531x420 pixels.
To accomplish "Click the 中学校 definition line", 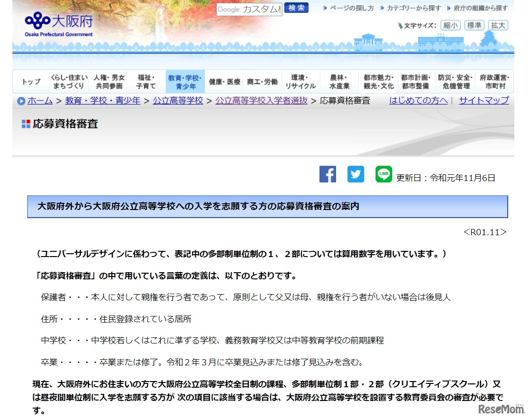I will coord(212,341).
